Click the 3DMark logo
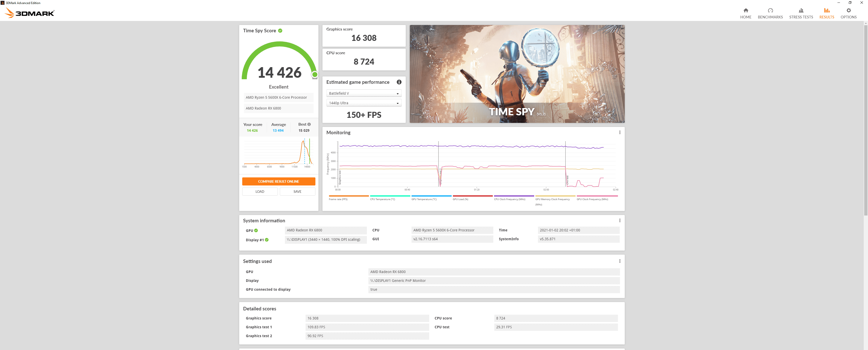Image resolution: width=868 pixels, height=350 pixels. 30,13
